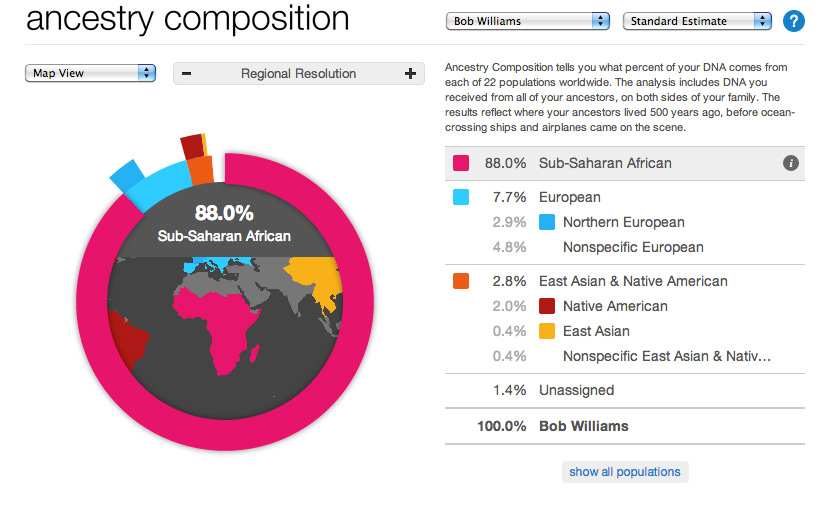
Task: Open the Standard Estimate dropdown
Action: (697, 20)
